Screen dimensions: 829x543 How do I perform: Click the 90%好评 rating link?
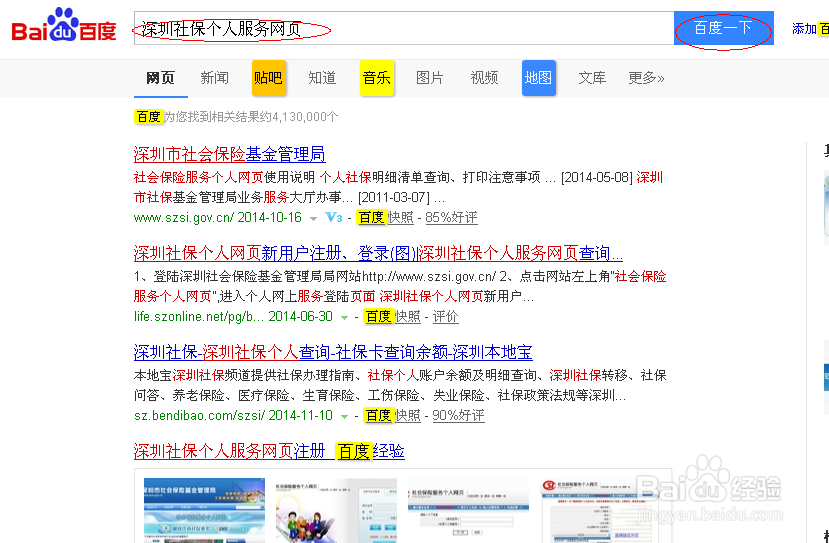point(458,415)
